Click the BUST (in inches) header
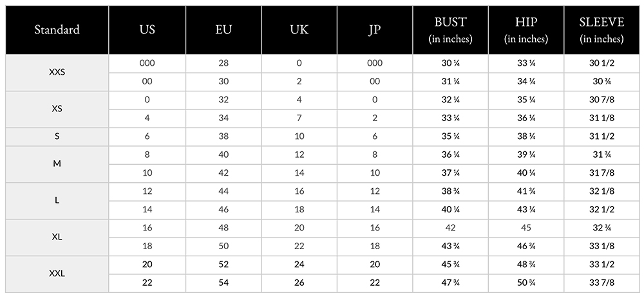The image size is (644, 300). point(450,30)
